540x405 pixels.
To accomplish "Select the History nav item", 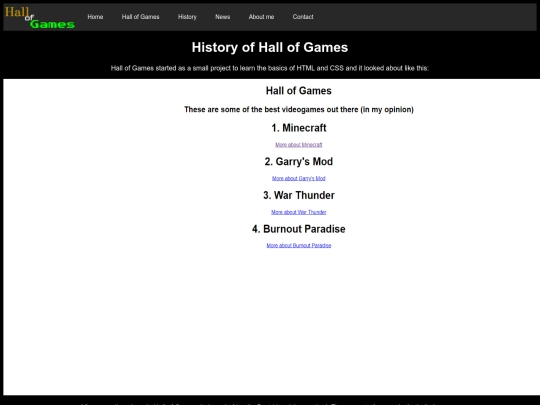I will (187, 17).
